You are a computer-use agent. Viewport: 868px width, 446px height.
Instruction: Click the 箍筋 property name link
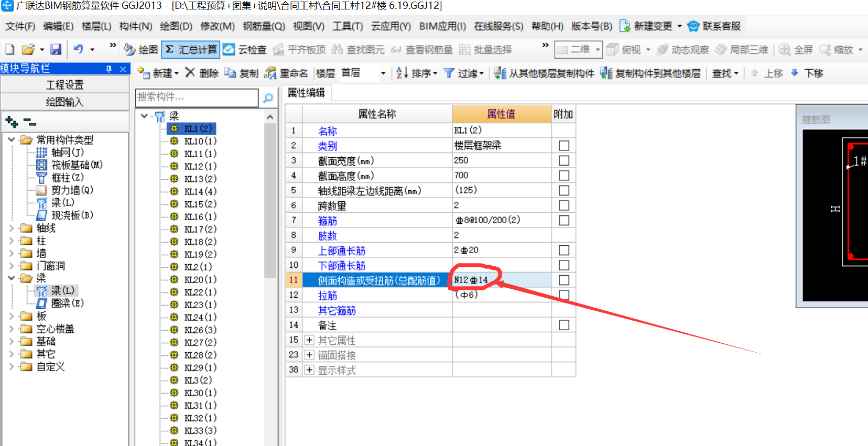[x=328, y=221]
